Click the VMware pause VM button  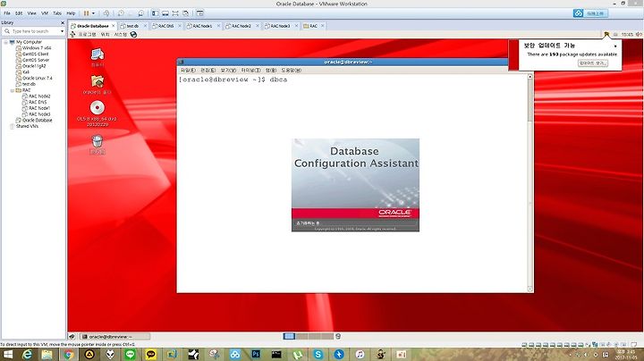[86, 13]
